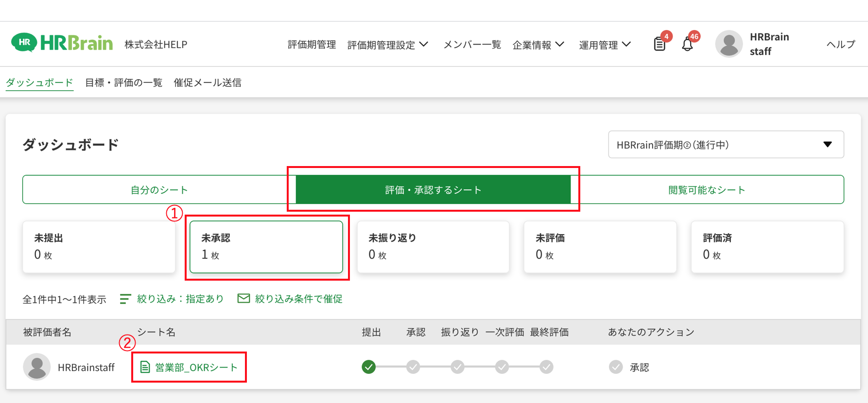Click the 評価済 0枚 card

(767, 247)
